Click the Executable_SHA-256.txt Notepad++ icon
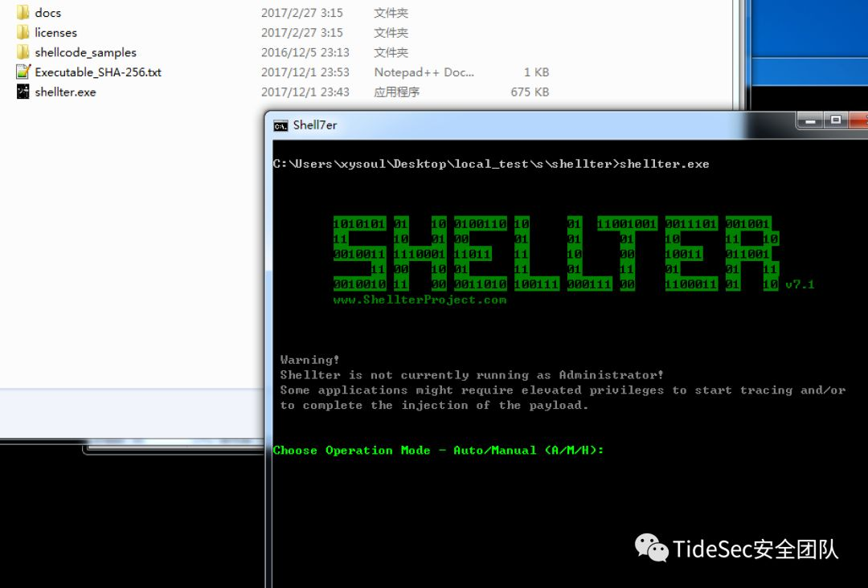Screen dimensions: 868x588 coord(23,72)
